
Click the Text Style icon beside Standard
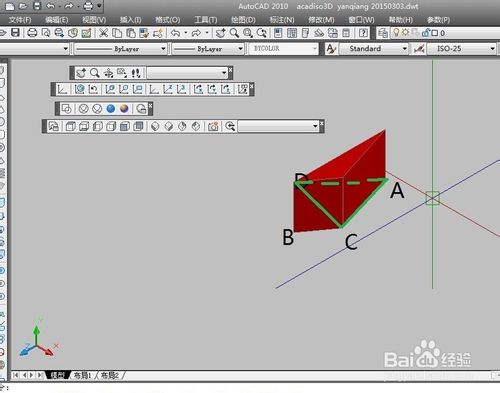pos(331,49)
